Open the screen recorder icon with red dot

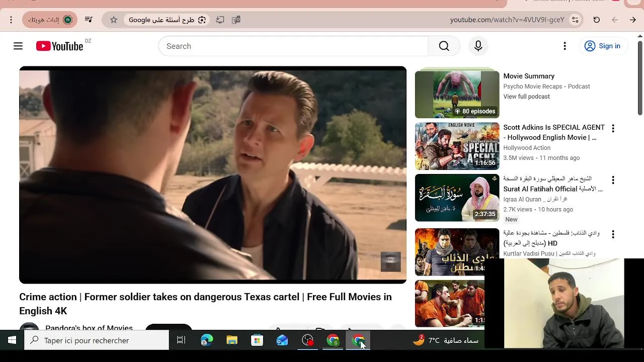click(x=307, y=340)
